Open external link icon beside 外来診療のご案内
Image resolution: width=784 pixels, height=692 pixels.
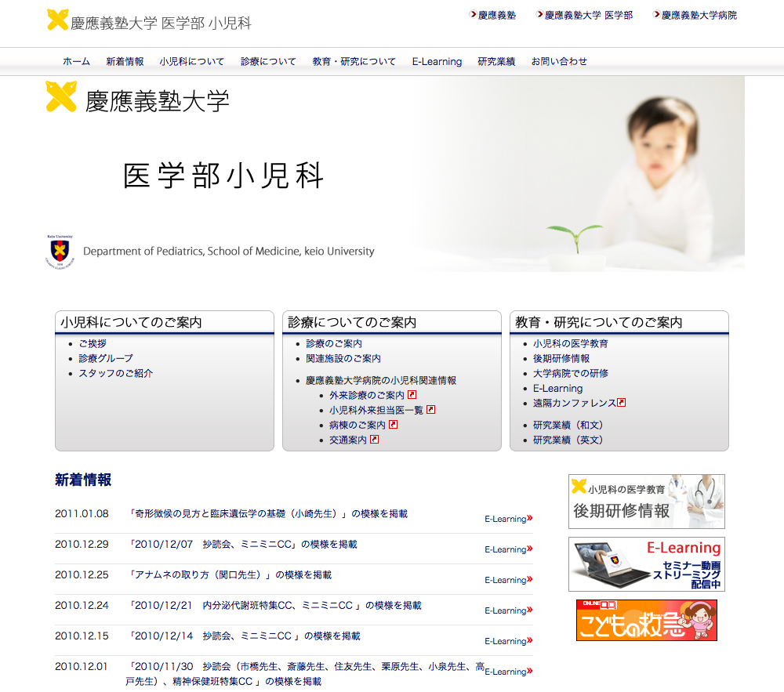[412, 395]
